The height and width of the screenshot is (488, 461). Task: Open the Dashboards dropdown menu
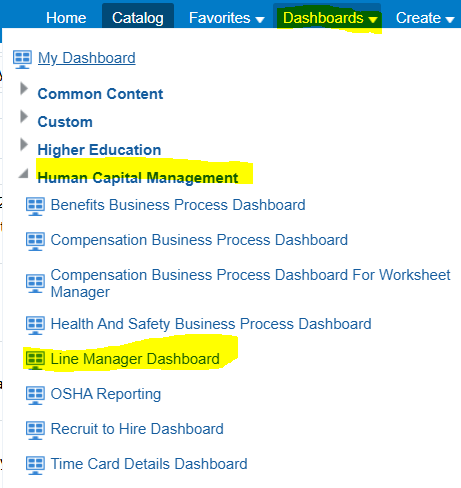(x=330, y=18)
